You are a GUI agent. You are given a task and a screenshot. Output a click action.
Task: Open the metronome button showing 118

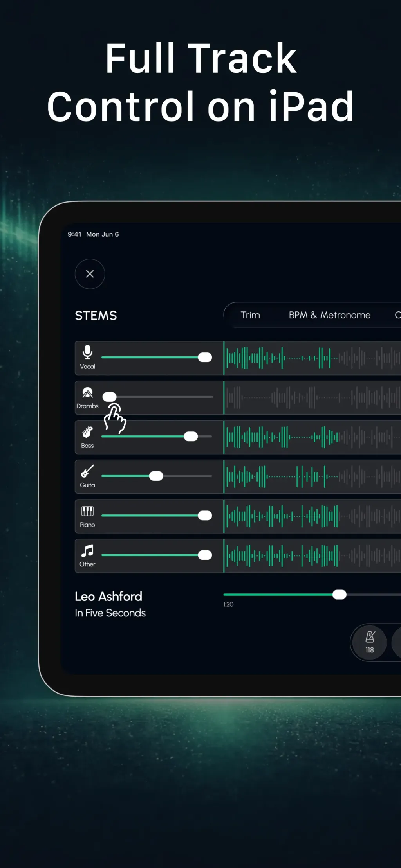pos(370,642)
